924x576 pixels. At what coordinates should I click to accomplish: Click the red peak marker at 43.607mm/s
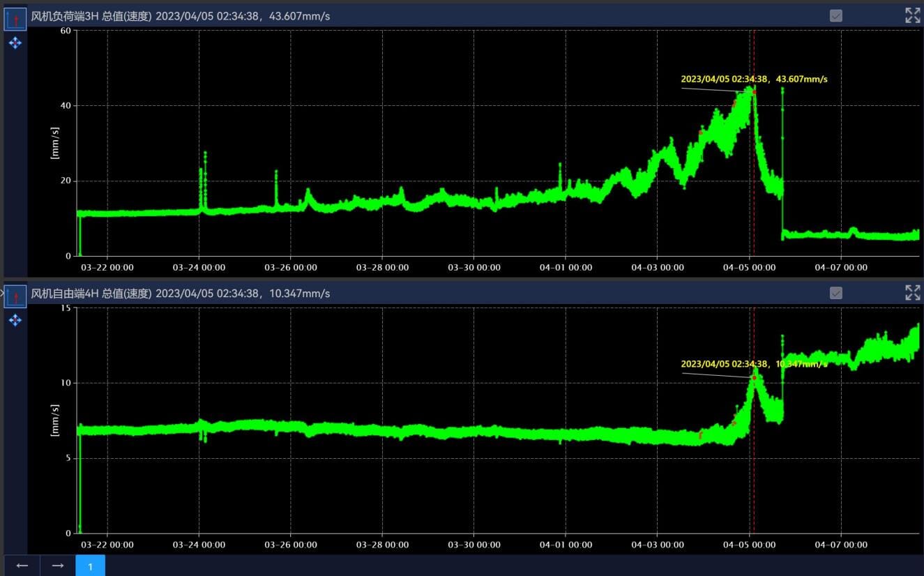pyautogui.click(x=754, y=92)
